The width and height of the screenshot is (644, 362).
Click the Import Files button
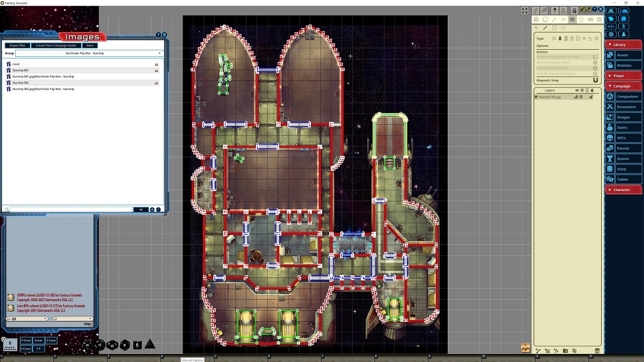pos(17,45)
